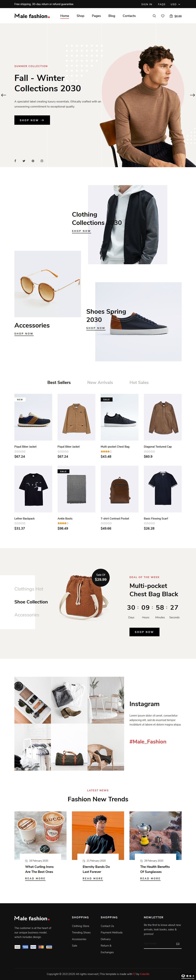Go to next hero slide with right arrow

[192, 95]
